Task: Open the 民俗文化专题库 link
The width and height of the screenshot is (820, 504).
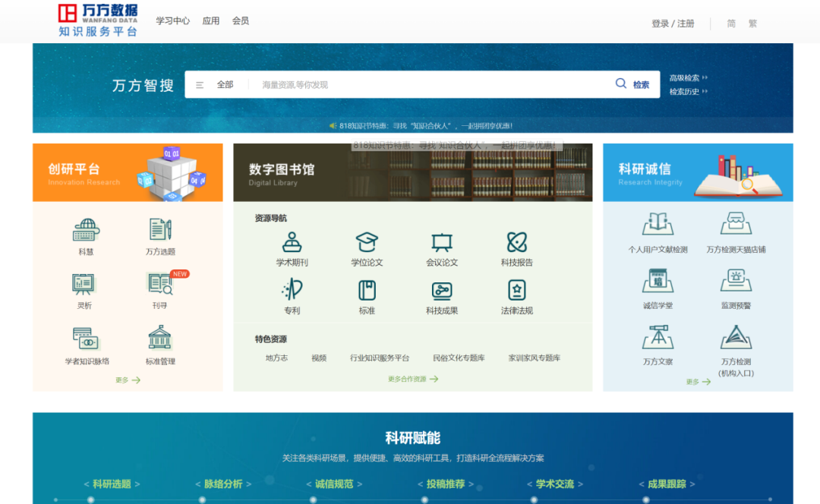Action: point(459,358)
